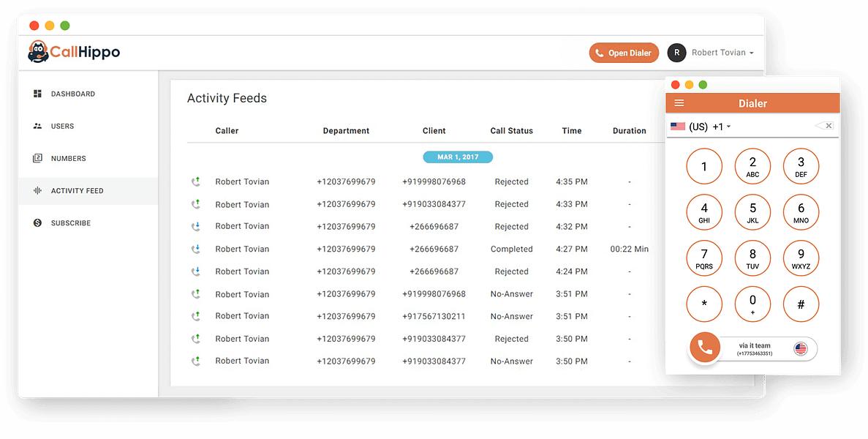Click the orange call button in the Dialer

705,348
